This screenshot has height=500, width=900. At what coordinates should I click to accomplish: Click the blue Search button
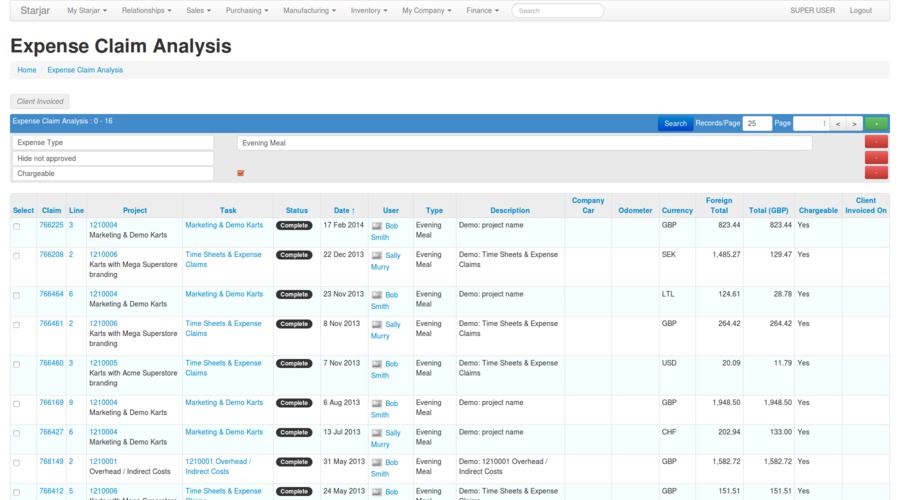pos(675,123)
